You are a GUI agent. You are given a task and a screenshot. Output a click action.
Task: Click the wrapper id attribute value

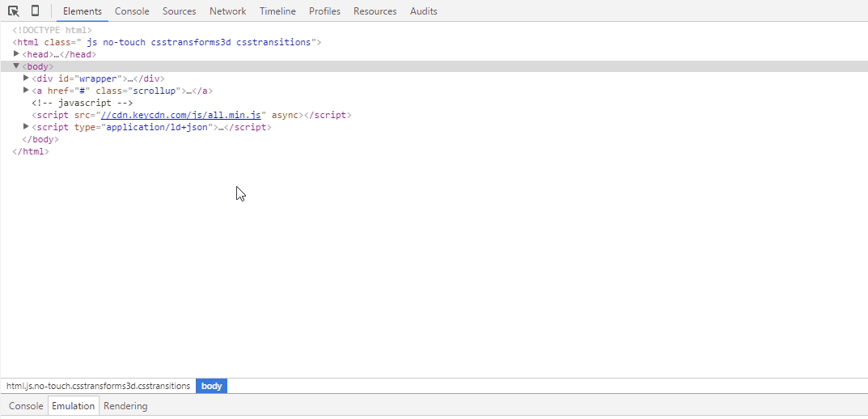[x=99, y=78]
